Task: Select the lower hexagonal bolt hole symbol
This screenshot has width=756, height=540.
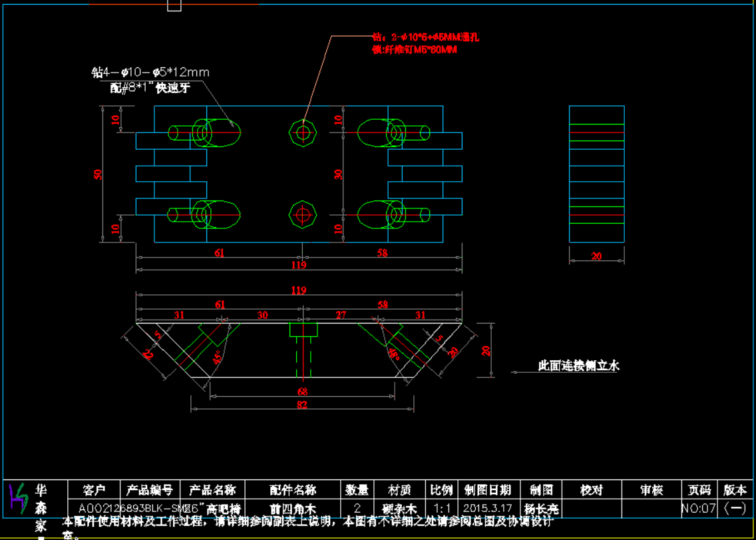Action: point(303,215)
